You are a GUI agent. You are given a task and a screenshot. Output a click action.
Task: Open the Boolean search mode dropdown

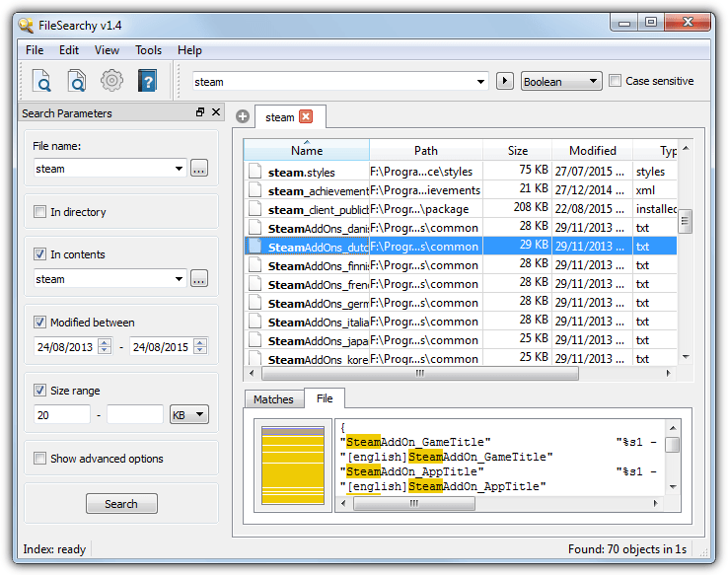[561, 81]
